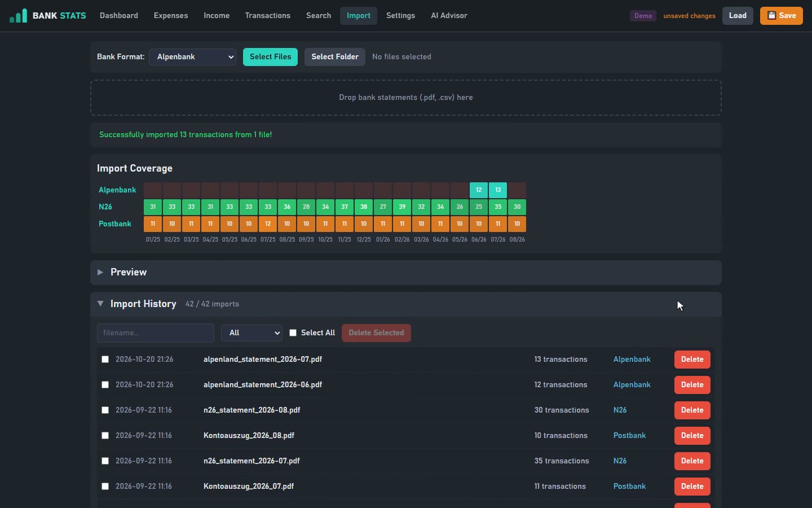Image resolution: width=812 pixels, height=508 pixels.
Task: Go to the Expenses tab
Action: click(x=171, y=16)
